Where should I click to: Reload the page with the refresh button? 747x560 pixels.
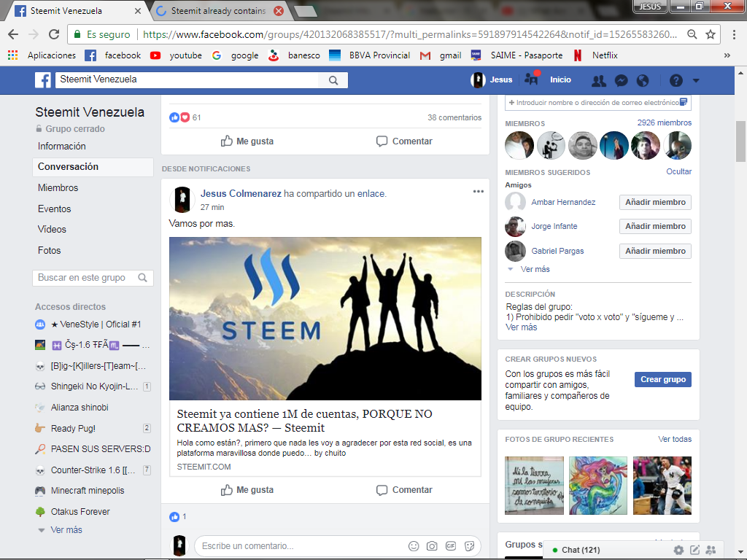[54, 34]
